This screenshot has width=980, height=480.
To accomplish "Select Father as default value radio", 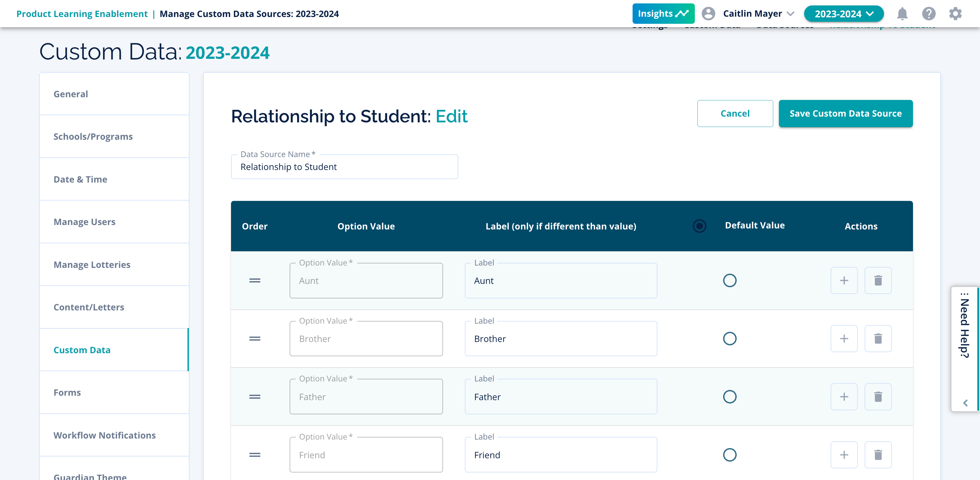I will (729, 397).
